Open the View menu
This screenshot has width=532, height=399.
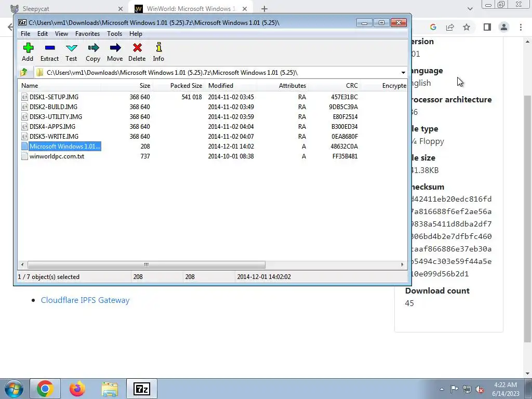[61, 34]
